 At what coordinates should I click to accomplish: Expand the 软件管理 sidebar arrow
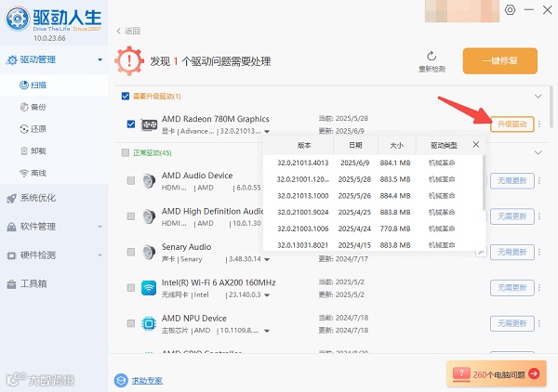(100, 227)
